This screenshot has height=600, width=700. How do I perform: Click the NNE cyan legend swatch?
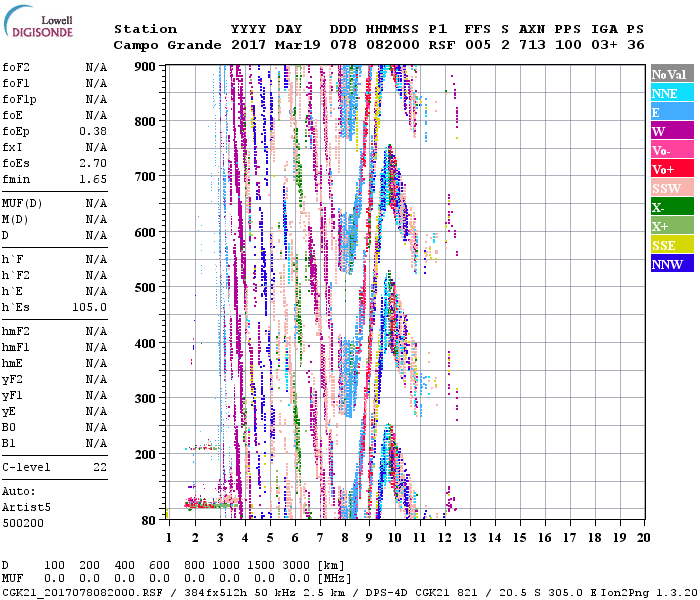pos(672,93)
